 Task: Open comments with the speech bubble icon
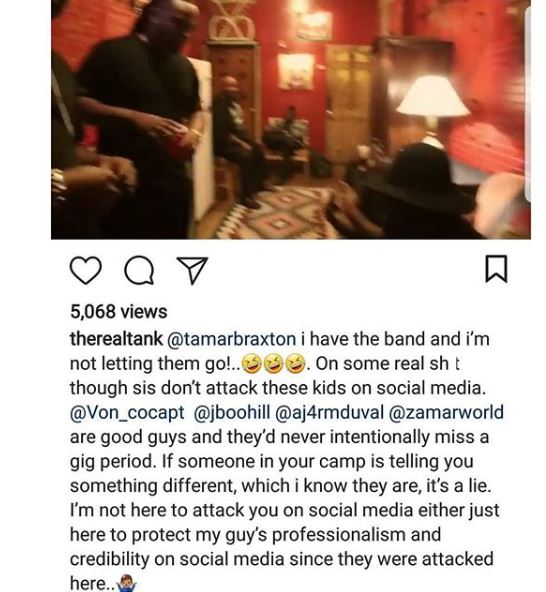point(140,270)
